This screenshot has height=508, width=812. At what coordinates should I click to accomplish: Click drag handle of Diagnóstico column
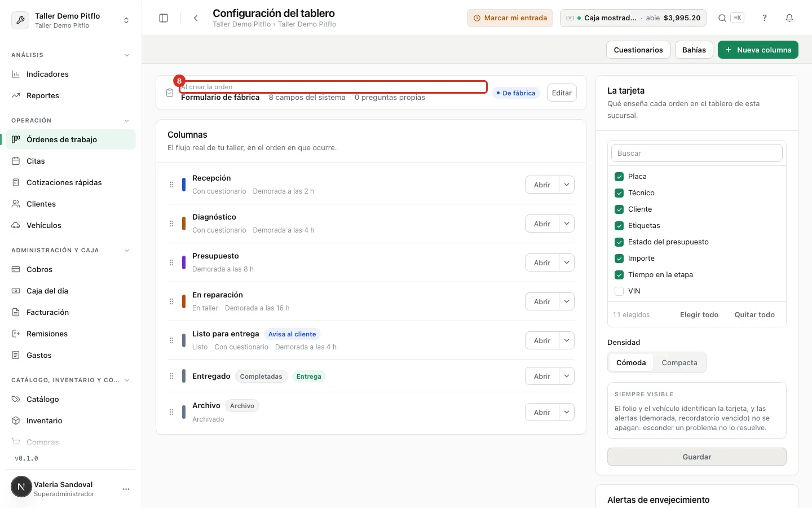(x=171, y=224)
